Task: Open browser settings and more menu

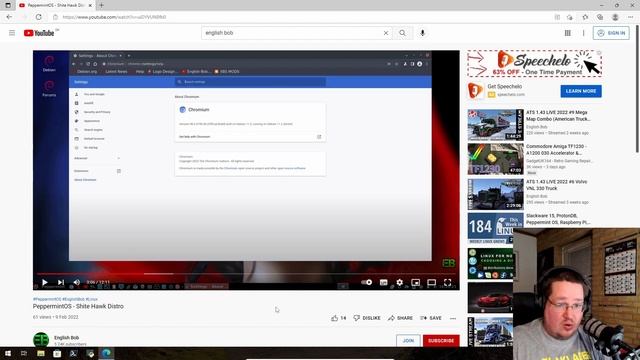Action: (x=631, y=17)
